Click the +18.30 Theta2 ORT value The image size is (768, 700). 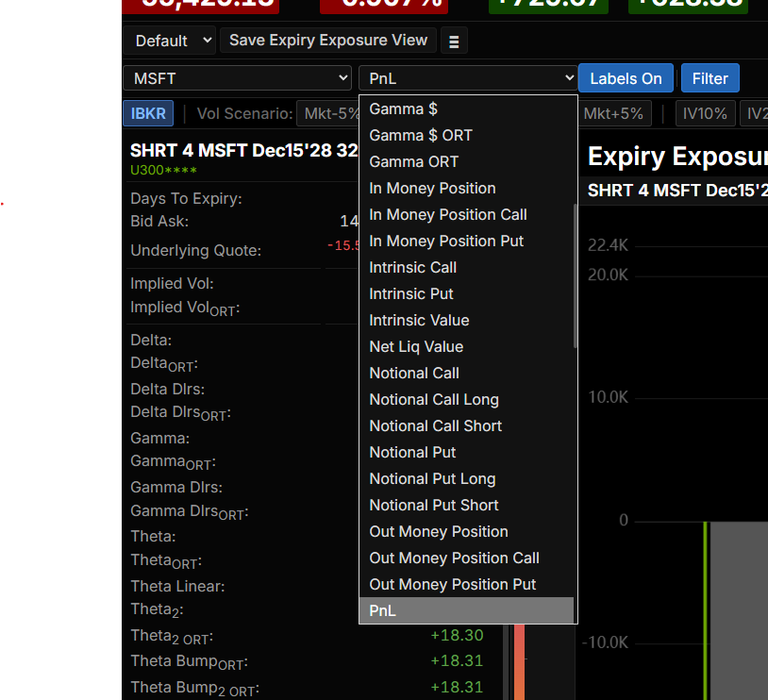click(x=457, y=635)
